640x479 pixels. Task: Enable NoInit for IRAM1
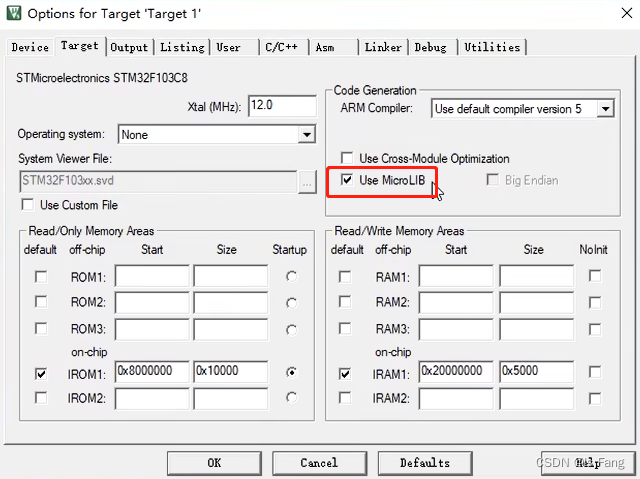[595, 372]
